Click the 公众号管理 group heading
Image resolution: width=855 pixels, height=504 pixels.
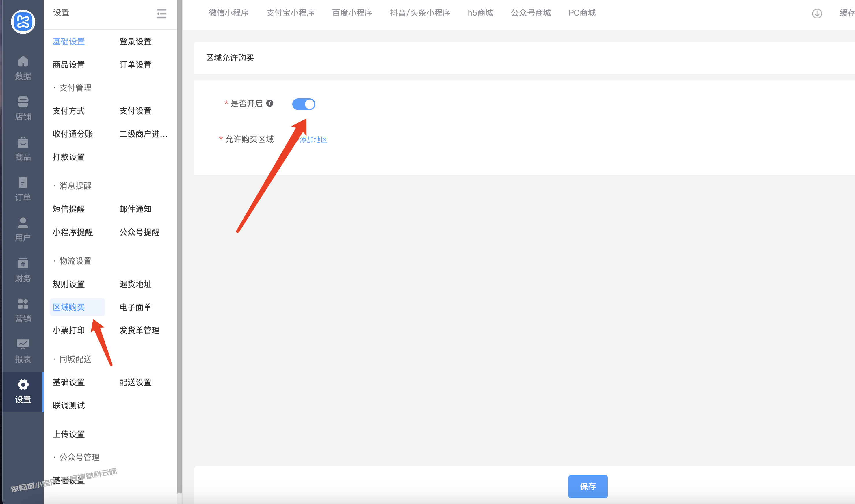[x=79, y=458]
